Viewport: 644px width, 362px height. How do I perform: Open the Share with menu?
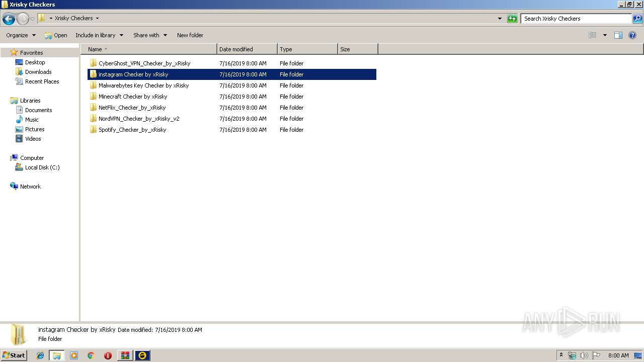pyautogui.click(x=150, y=35)
